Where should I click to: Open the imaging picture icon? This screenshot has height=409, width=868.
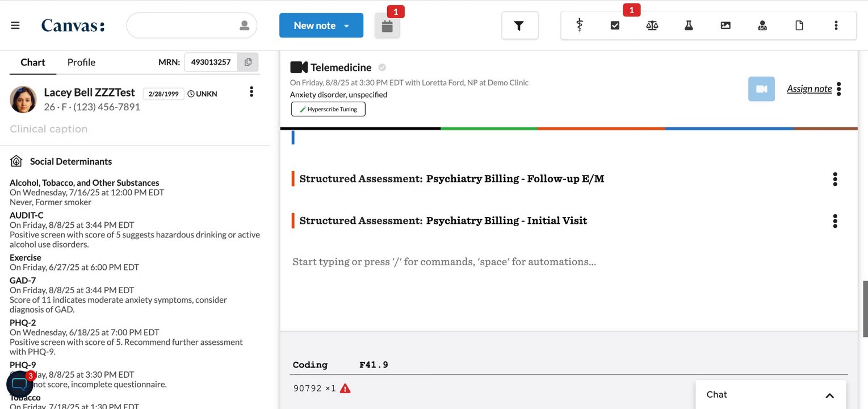726,26
